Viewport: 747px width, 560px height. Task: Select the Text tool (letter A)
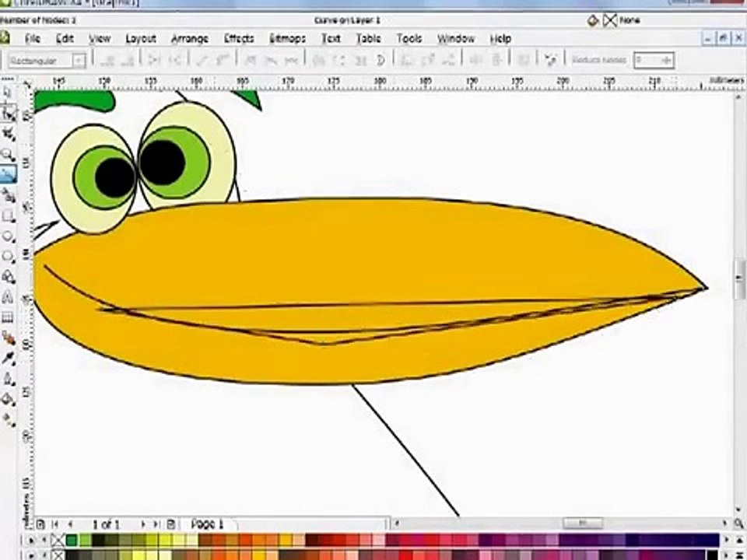8,297
